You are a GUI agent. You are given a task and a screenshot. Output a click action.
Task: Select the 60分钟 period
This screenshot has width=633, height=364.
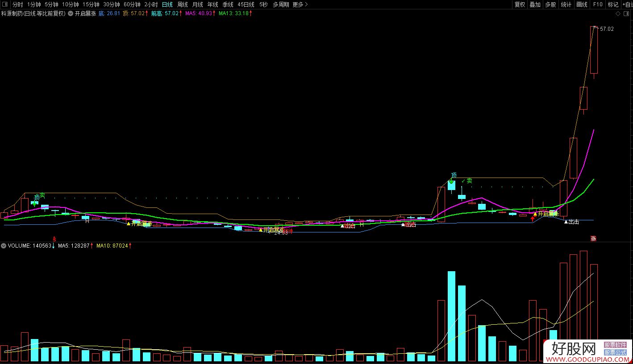[132, 4]
